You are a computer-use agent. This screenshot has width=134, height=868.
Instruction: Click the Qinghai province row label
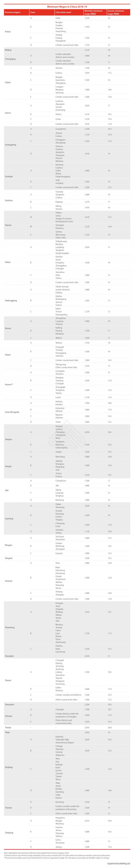tap(9, 558)
